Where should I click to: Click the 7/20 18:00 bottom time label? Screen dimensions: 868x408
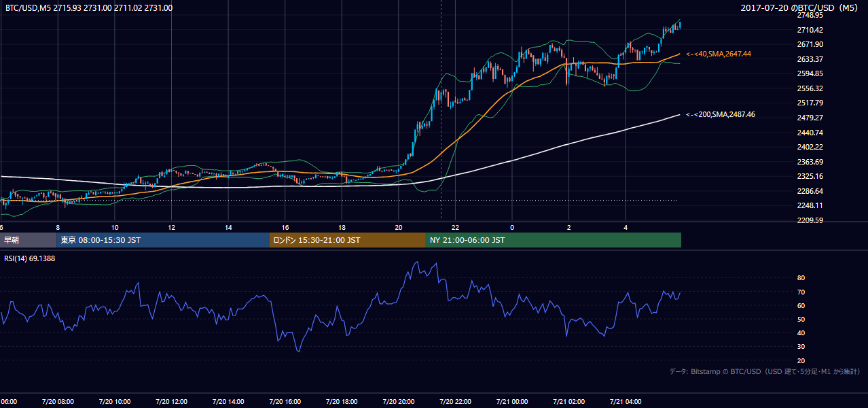point(341,401)
